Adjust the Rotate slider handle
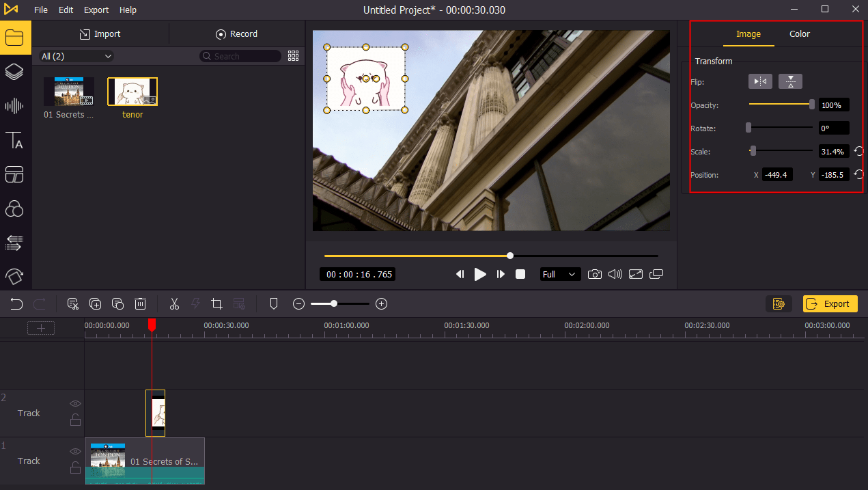Image resolution: width=868 pixels, height=490 pixels. tap(748, 127)
